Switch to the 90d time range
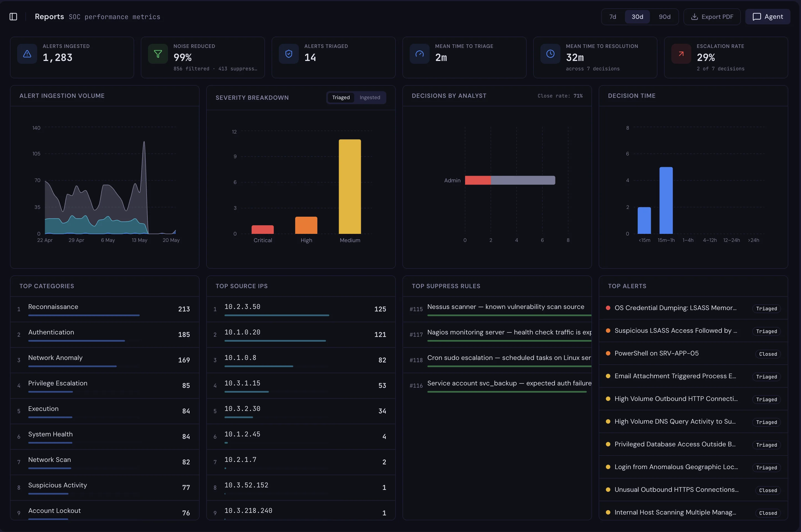The image size is (801, 532). tap(665, 17)
